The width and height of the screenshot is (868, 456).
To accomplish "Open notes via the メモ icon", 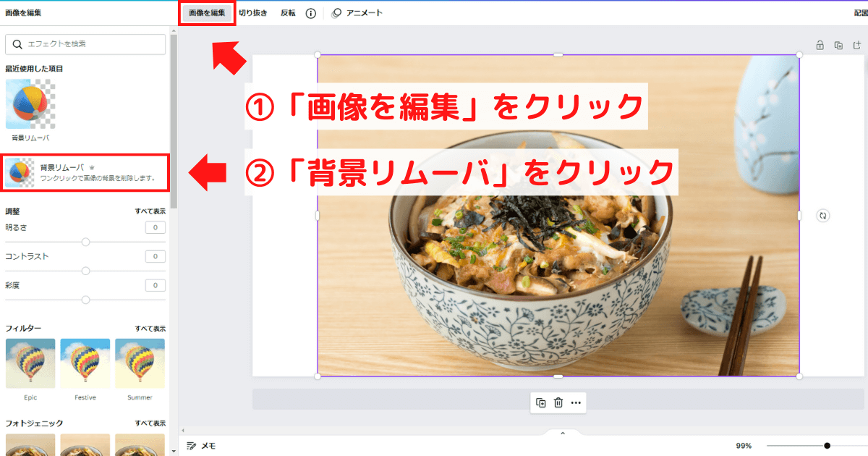I will 191,447.
